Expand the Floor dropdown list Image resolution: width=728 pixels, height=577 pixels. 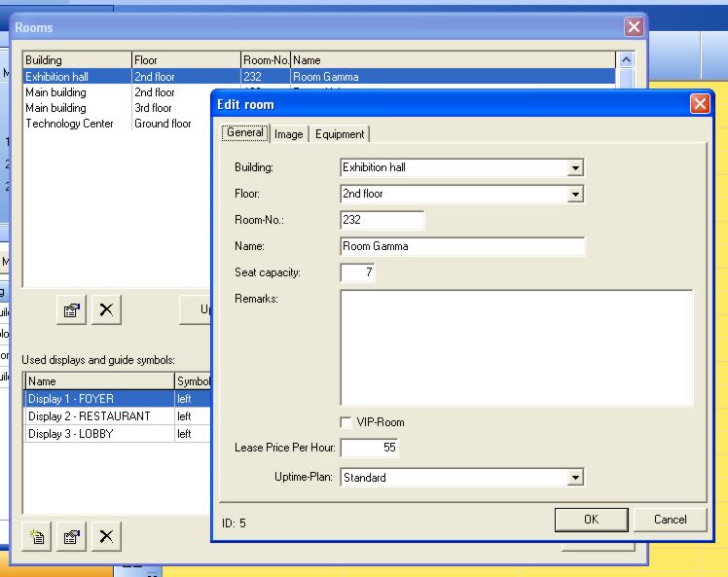pyautogui.click(x=575, y=194)
